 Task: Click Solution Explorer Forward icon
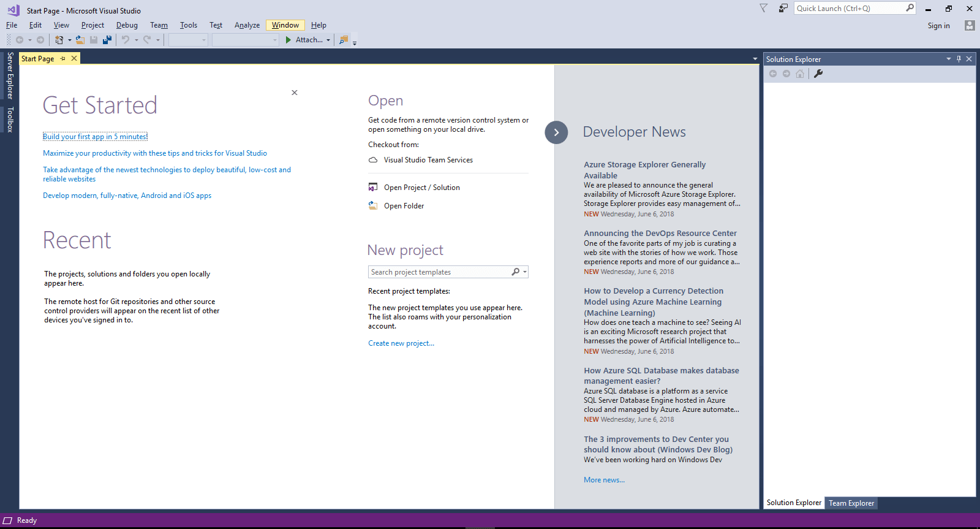pyautogui.click(x=786, y=74)
